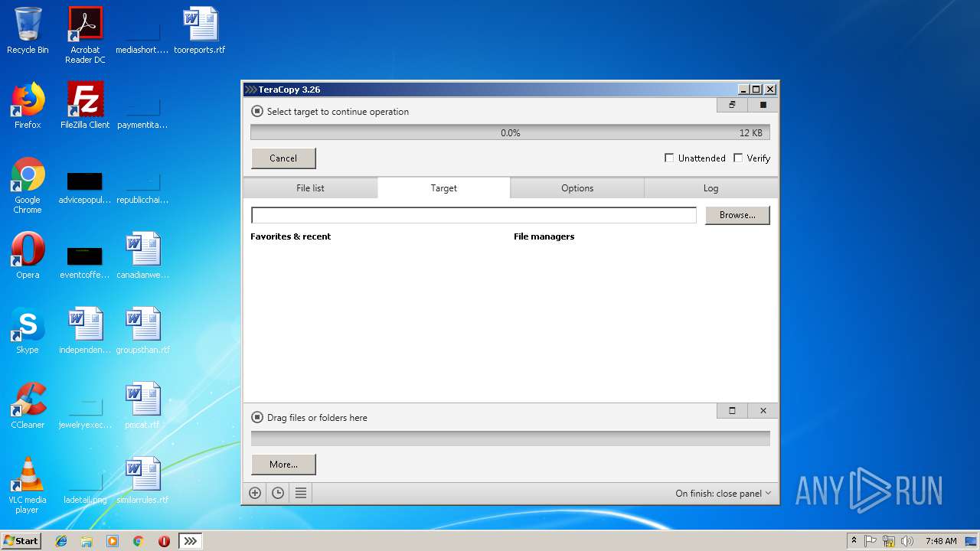Select the canadianwe... desktop document

[142, 256]
